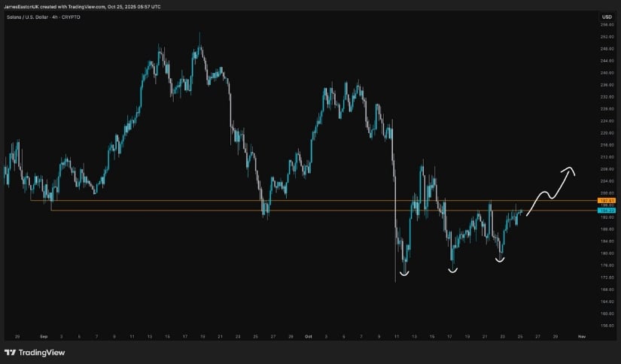
Task: Click the first white bottom arc marker near 176
Action: pos(404,273)
